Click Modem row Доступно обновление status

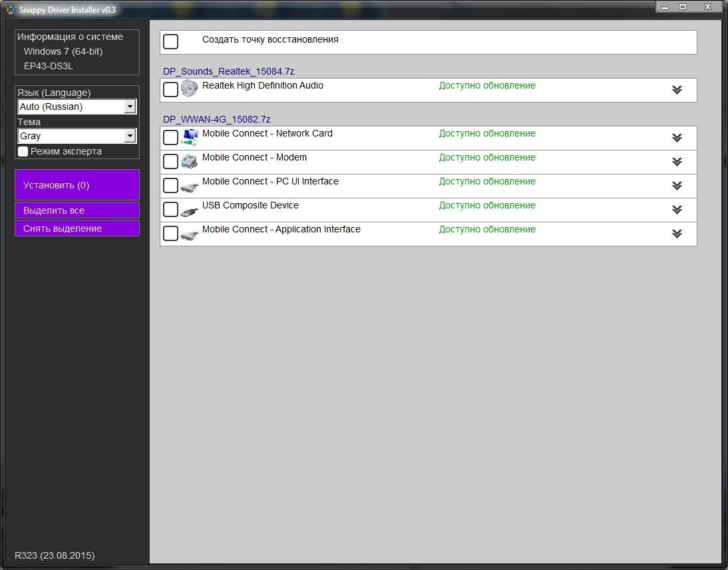[487, 157]
